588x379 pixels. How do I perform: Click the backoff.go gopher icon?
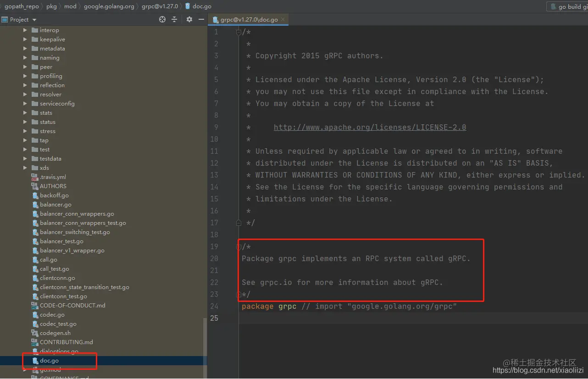click(35, 195)
